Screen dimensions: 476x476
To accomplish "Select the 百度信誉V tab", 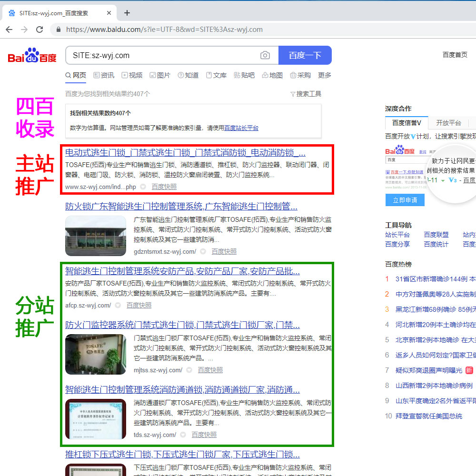I will click(x=407, y=123).
